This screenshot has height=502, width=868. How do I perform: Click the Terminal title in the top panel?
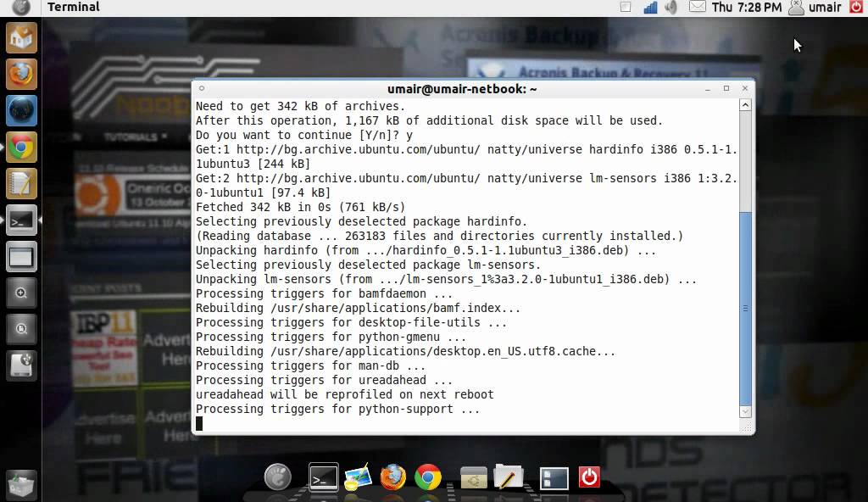74,7
